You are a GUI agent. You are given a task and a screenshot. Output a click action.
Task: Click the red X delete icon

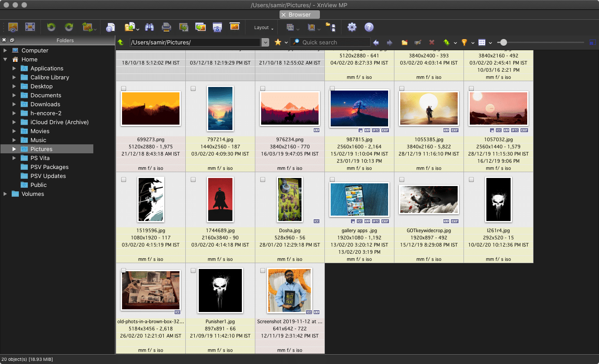tap(432, 43)
